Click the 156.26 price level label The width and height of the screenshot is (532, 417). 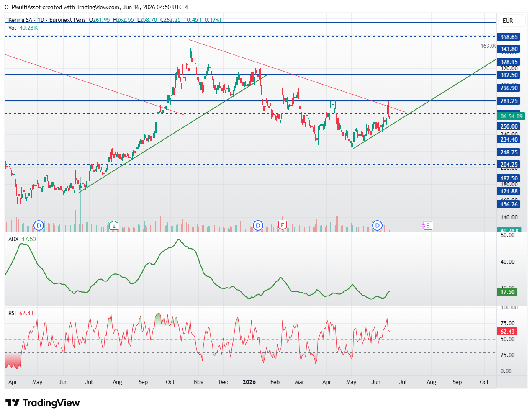tap(509, 204)
